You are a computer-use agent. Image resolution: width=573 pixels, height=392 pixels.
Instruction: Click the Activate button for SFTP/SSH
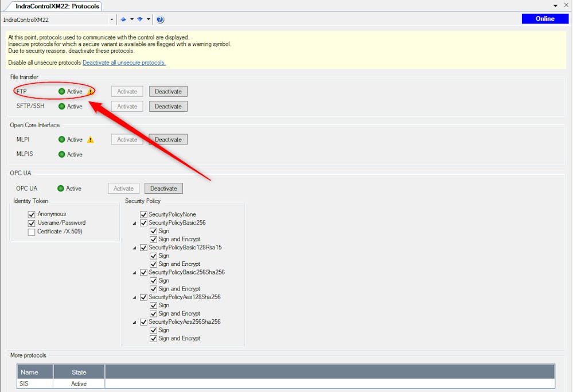(127, 106)
